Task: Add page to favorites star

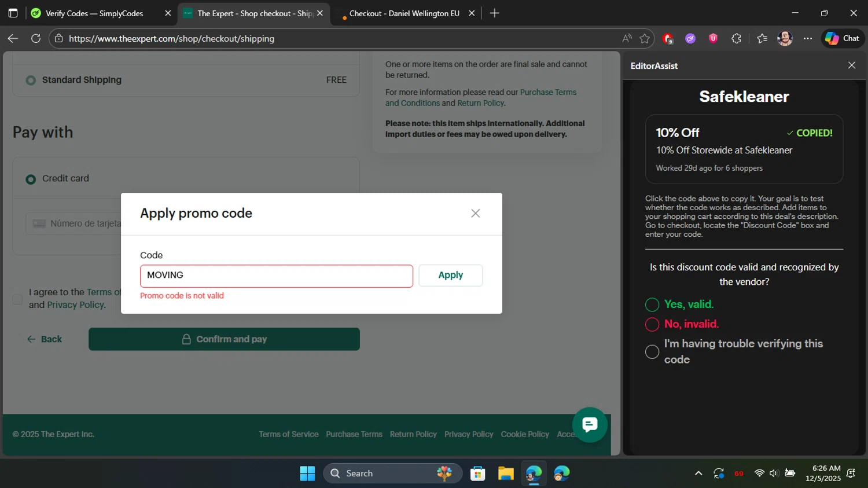Action: tap(645, 39)
